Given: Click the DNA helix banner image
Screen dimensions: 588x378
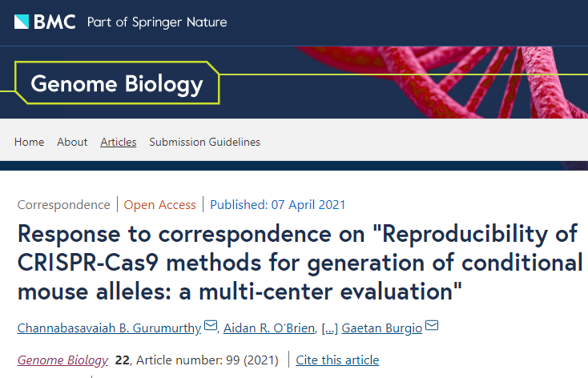Looking at the screenshot, I should (481, 80).
